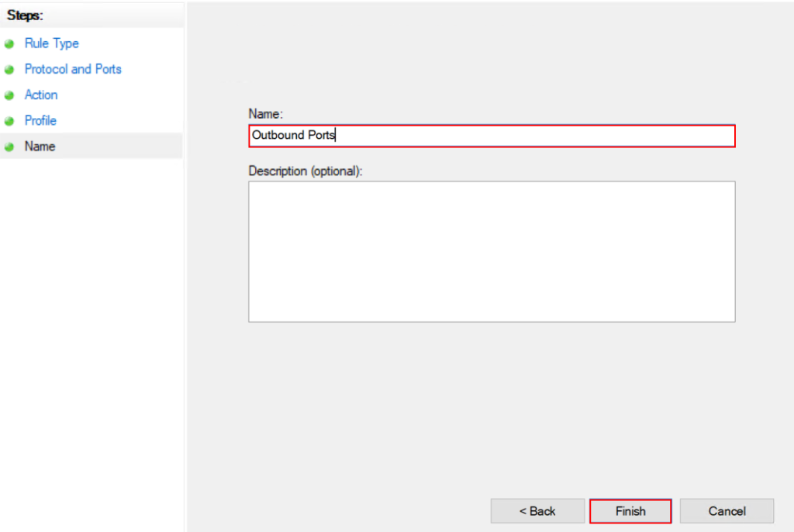Click the 'Outbound Ports' text in Name field

[294, 135]
